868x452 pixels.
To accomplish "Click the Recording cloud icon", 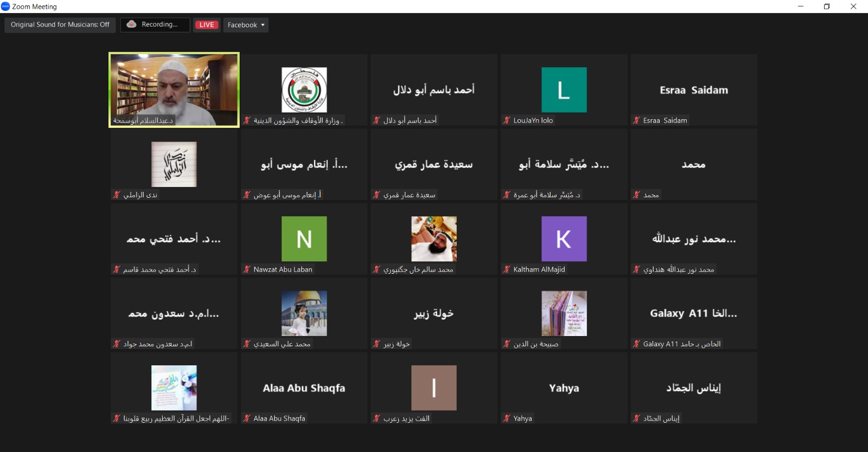I will pos(131,24).
